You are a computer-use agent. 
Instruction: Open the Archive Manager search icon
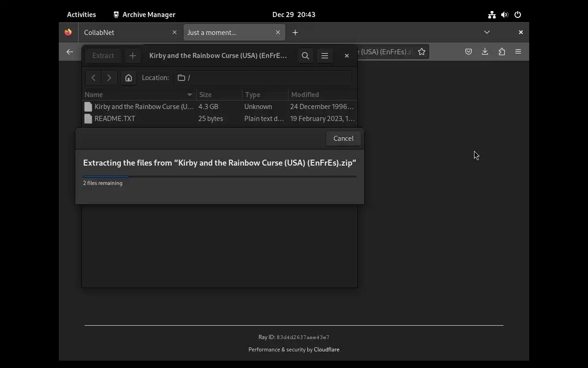305,56
